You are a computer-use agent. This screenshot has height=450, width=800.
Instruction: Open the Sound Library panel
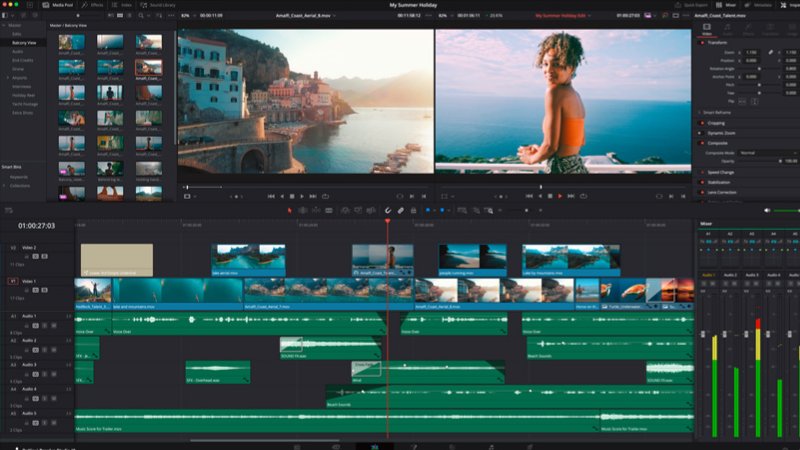(158, 5)
